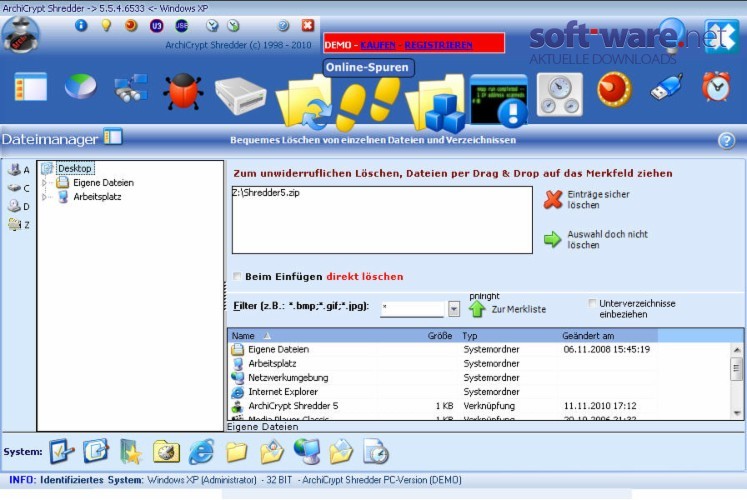Image resolution: width=747 pixels, height=500 pixels.
Task: Click the red round dial knob icon
Action: [614, 89]
